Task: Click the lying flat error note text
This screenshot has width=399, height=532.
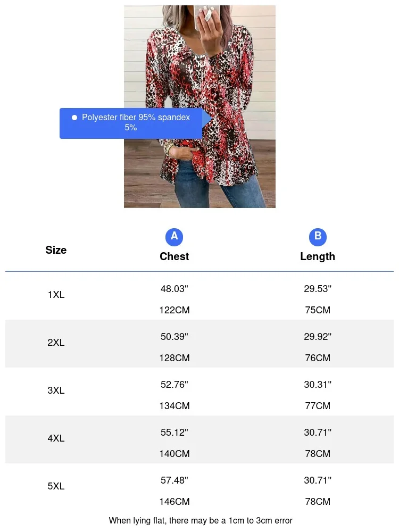Action: [x=201, y=520]
